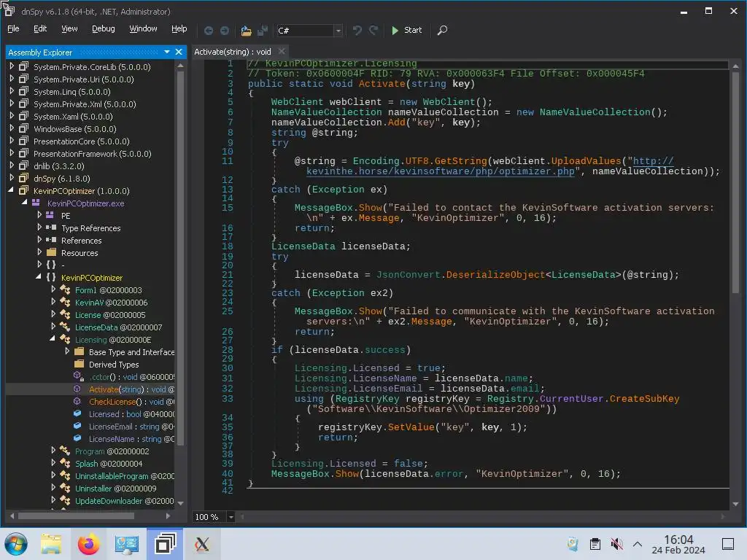Click the CreateSubKey method reference
747x560 pixels.
click(644, 399)
